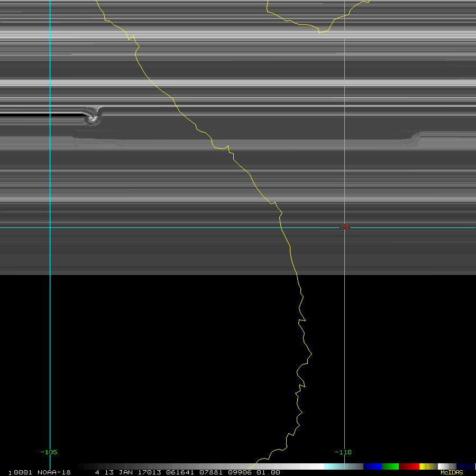476x476 pixels.
Task: Pick the blue segment of color bar
Action: coord(372,466)
